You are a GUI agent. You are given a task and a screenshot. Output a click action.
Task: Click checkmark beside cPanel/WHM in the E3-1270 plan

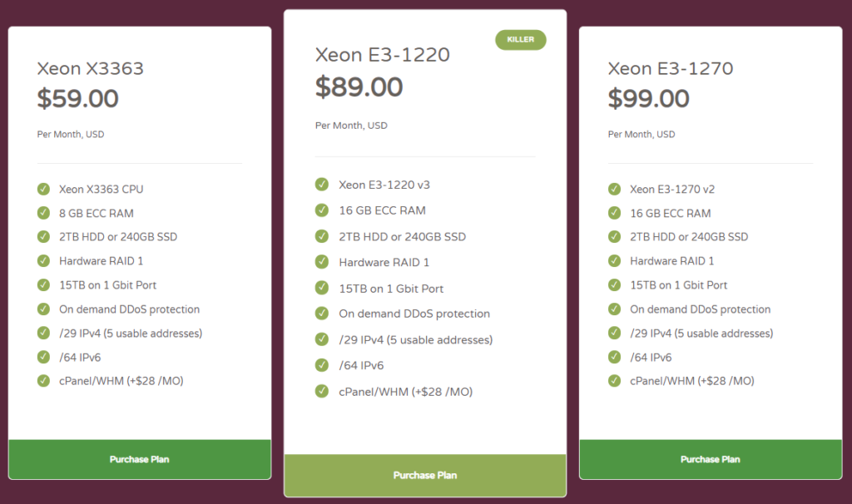tap(614, 381)
